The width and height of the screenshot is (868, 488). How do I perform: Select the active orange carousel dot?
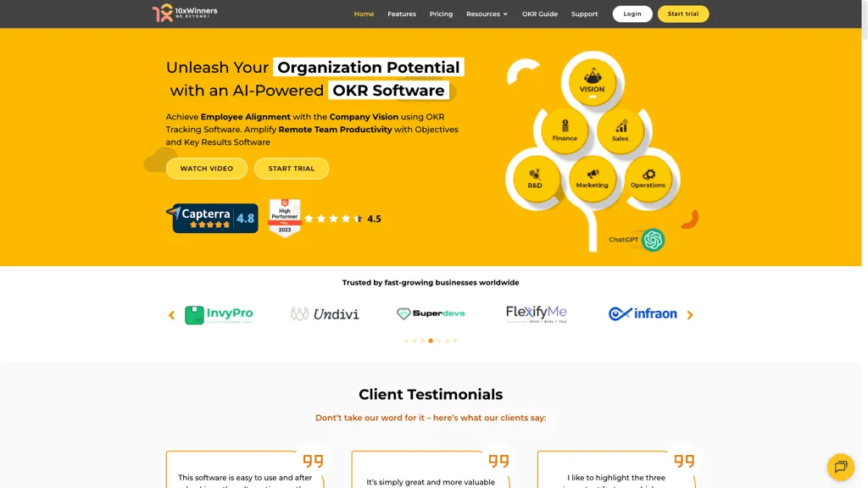[x=431, y=341]
